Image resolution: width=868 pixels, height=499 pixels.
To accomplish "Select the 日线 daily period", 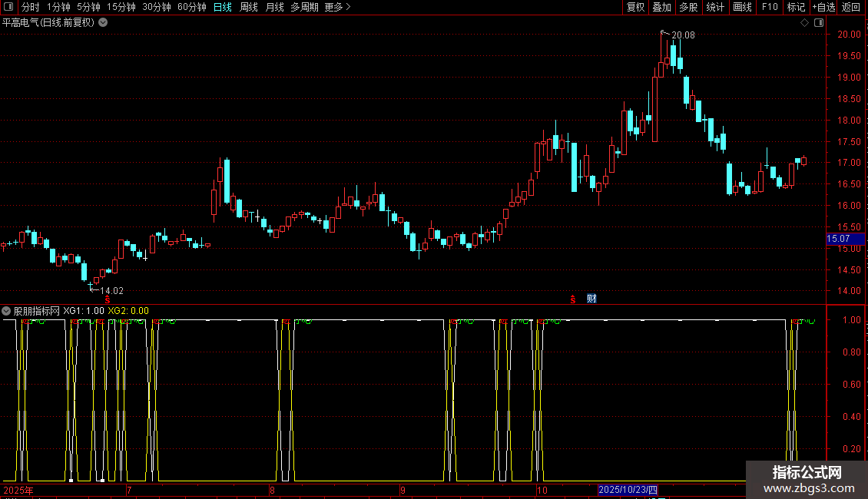I will pos(223,7).
